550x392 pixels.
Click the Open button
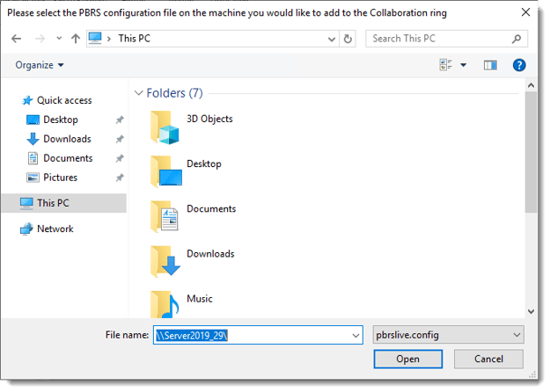click(407, 359)
